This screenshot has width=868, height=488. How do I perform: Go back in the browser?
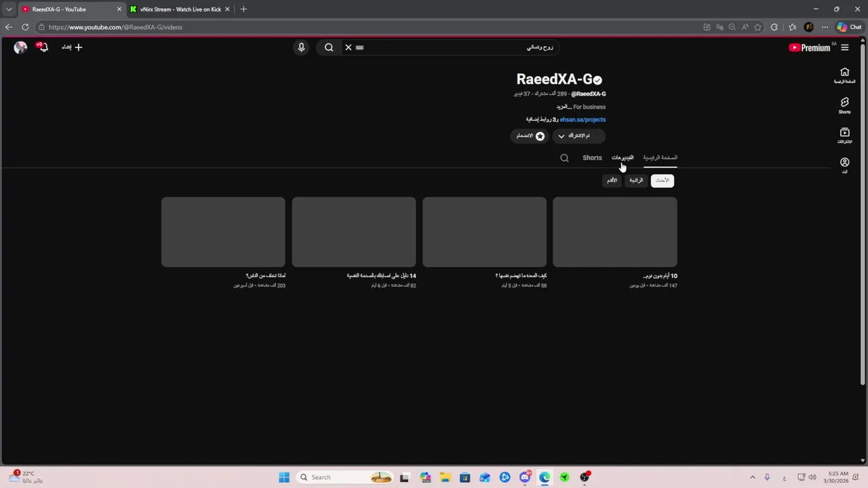tap(9, 27)
